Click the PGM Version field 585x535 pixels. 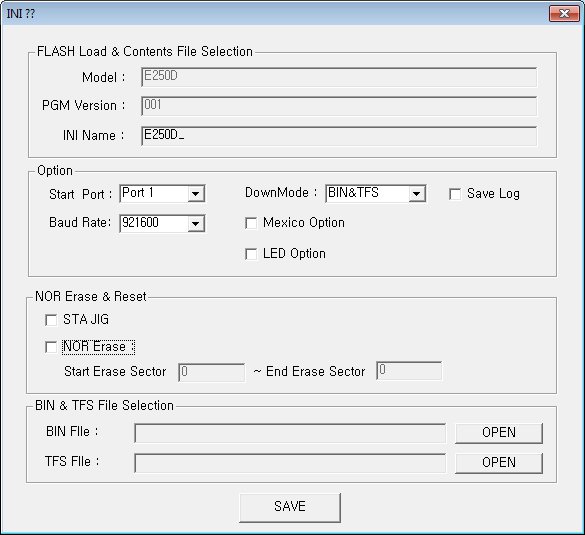pyautogui.click(x=339, y=106)
